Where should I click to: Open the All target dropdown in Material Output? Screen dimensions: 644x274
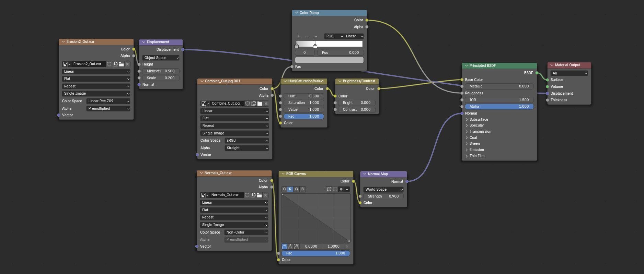[x=569, y=73]
